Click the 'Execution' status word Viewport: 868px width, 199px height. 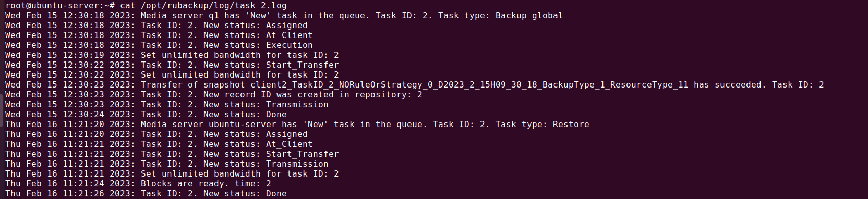click(289, 45)
